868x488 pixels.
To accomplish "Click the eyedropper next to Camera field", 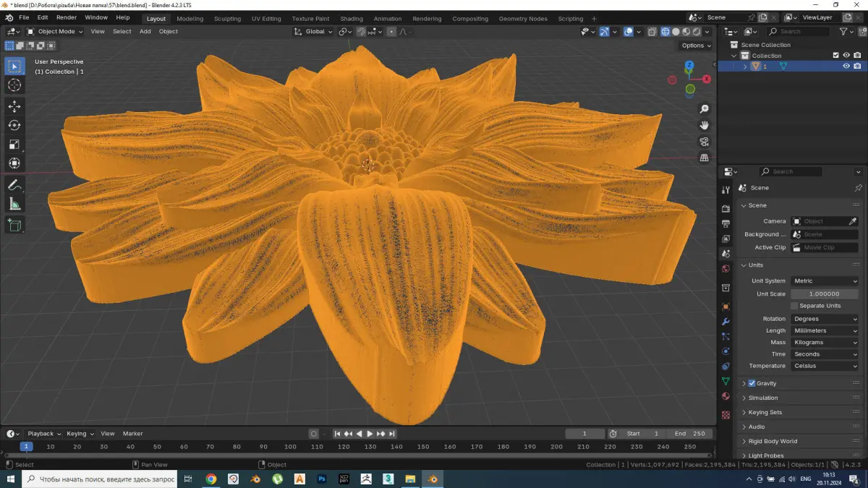I will pos(852,221).
